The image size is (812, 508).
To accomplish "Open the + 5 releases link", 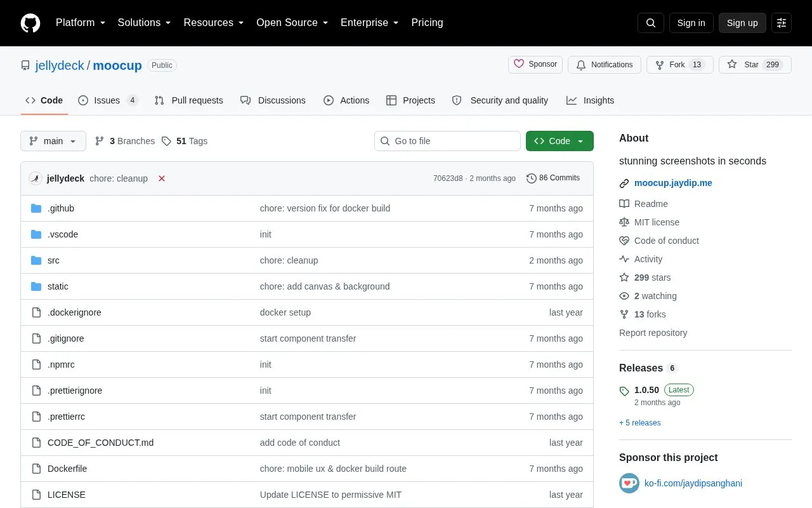I will 640,423.
